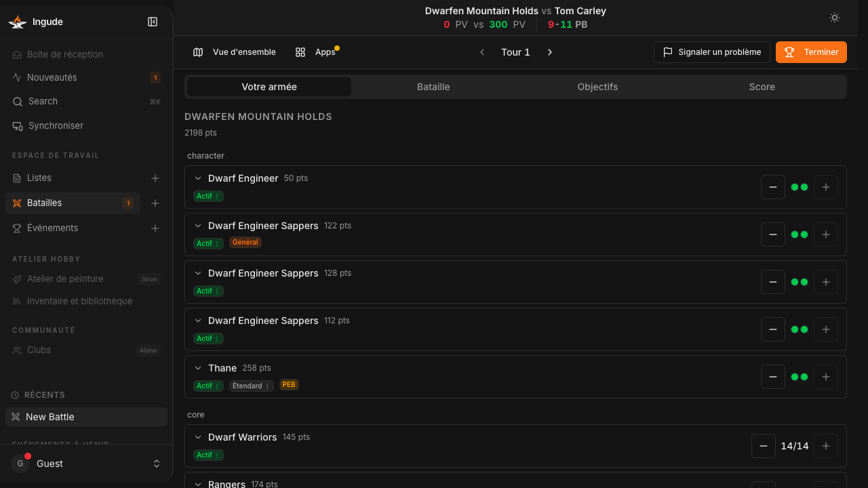Switch to the Score tab
The width and height of the screenshot is (868, 488).
pos(762,87)
